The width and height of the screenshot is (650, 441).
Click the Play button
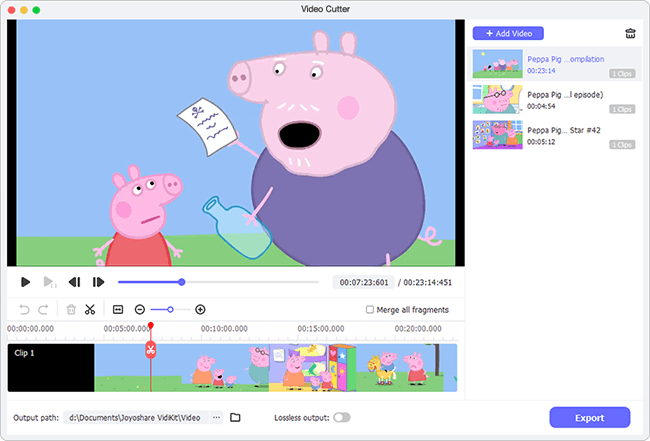[25, 282]
